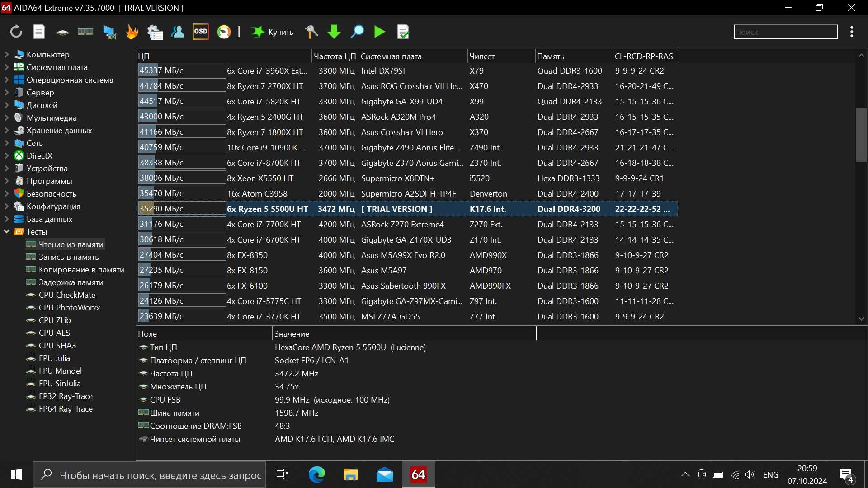Open the OSD panel icon
The height and width of the screenshot is (488, 868).
200,32
